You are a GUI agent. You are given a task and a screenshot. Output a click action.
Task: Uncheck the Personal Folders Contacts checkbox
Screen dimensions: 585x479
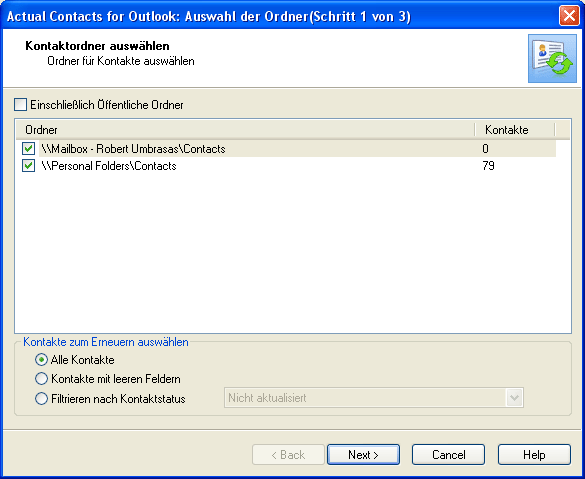pyautogui.click(x=28, y=166)
